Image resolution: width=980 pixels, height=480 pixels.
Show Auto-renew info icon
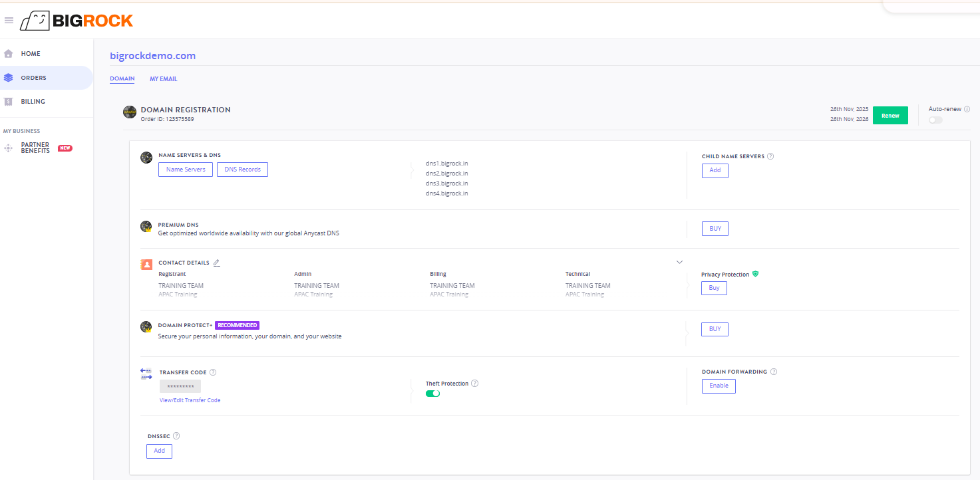tap(967, 109)
